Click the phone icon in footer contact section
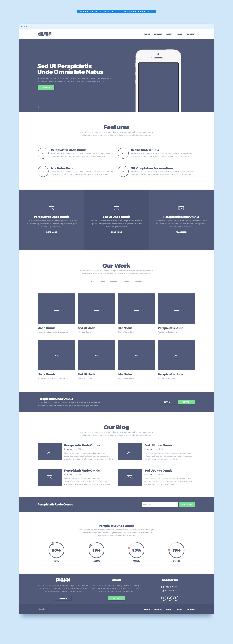Image resolution: width=233 pixels, height=644 pixels. pyautogui.click(x=162, y=592)
